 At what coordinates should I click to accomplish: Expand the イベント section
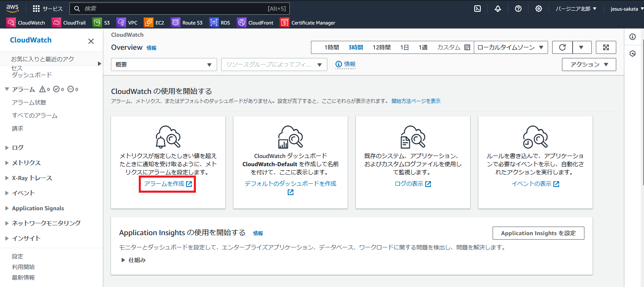click(7, 193)
